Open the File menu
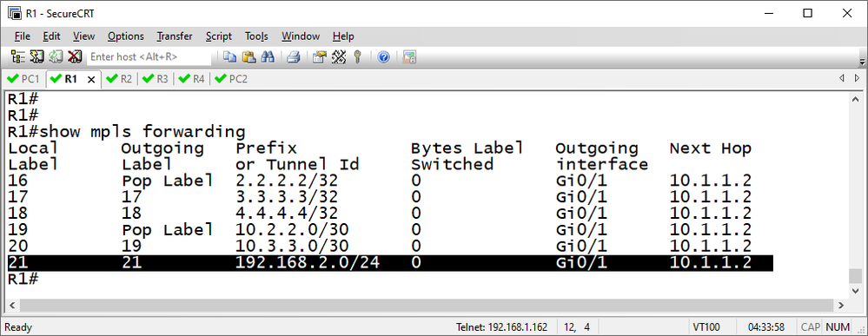Image resolution: width=868 pixels, height=336 pixels. pyautogui.click(x=22, y=36)
